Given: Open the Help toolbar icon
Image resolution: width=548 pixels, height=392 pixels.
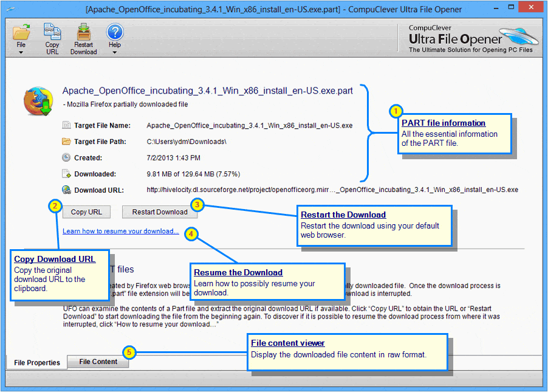Looking at the screenshot, I should pos(114,30).
